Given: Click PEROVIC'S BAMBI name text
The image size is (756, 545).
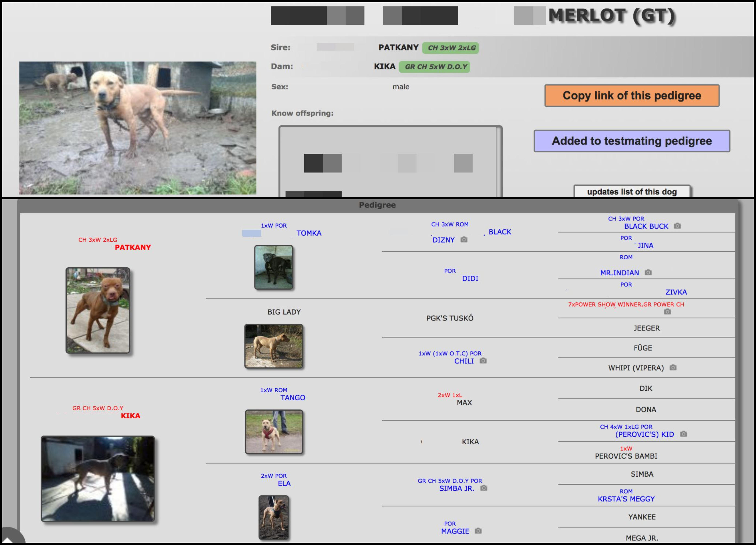Looking at the screenshot, I should click(x=626, y=456).
